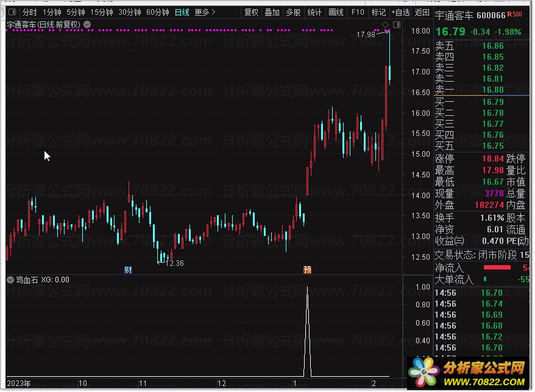Open the 统计 statistics tool
This screenshot has width=535, height=392.
pyautogui.click(x=314, y=13)
